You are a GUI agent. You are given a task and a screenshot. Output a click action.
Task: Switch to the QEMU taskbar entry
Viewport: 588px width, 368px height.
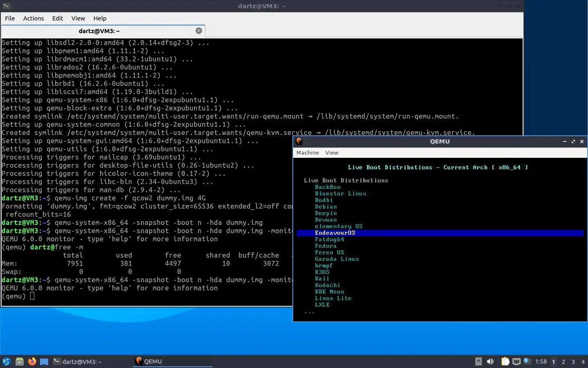(172, 361)
